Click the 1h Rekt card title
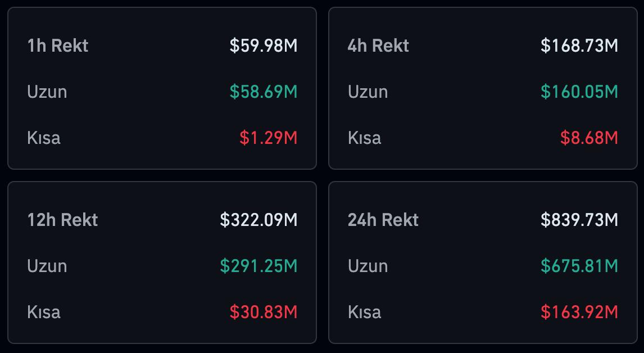Image resolution: width=644 pixels, height=353 pixels. click(57, 46)
